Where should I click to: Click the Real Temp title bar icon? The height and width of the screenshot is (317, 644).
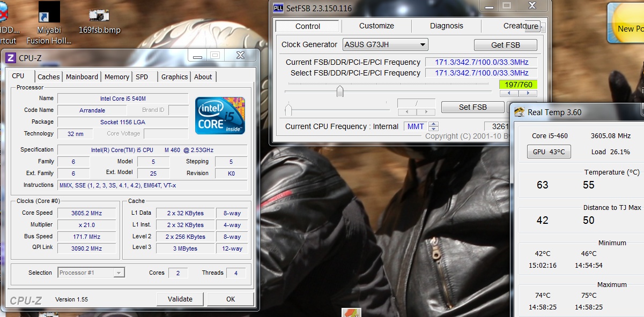(519, 112)
